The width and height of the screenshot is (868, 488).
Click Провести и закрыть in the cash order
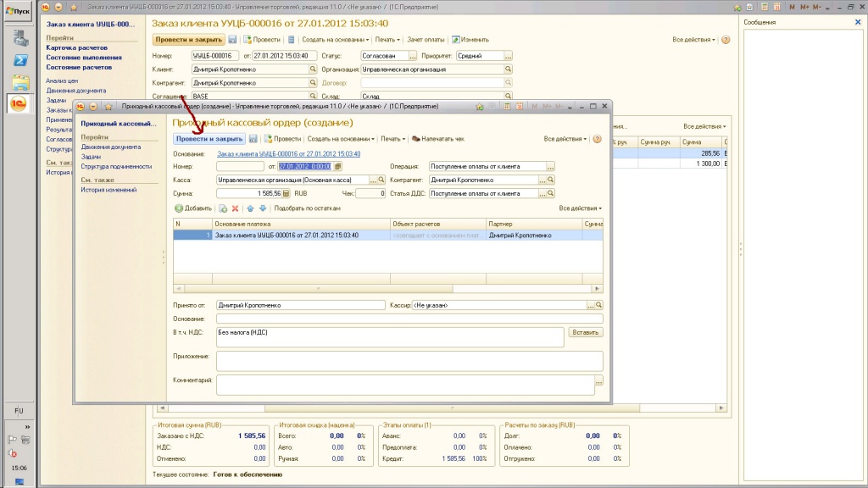pos(209,139)
